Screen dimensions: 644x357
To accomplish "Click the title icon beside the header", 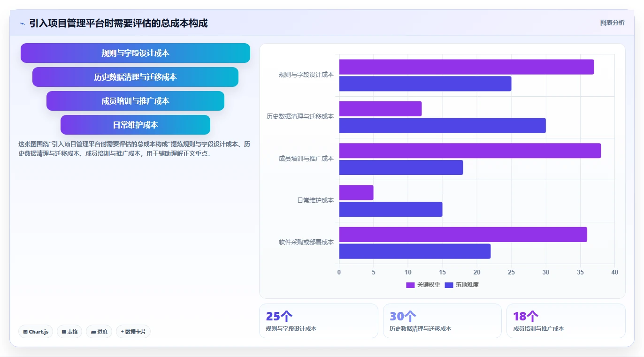I will (x=22, y=23).
